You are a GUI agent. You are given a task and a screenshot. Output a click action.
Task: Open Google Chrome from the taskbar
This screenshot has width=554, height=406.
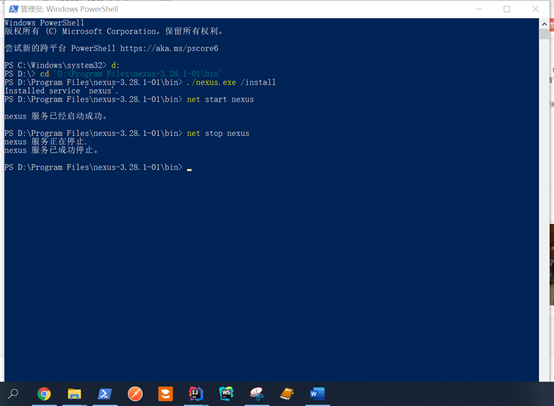44,394
